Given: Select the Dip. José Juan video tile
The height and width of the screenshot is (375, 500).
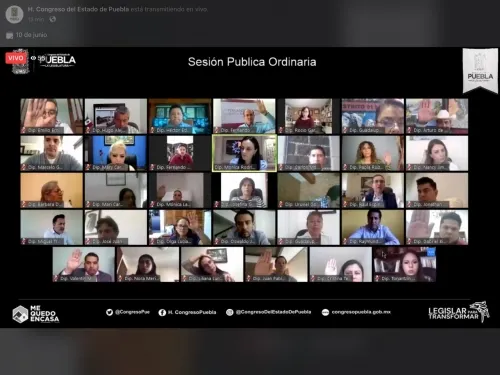Looking at the screenshot, I should pyautogui.click(x=116, y=227).
